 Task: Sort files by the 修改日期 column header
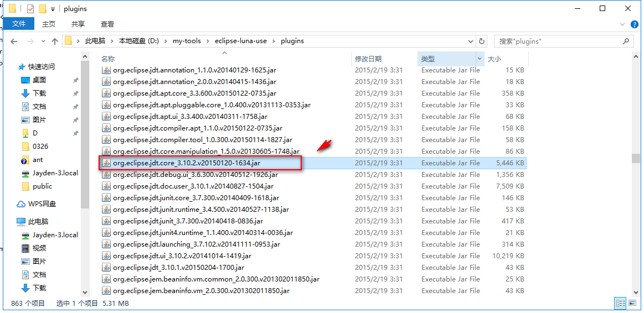pyautogui.click(x=368, y=59)
